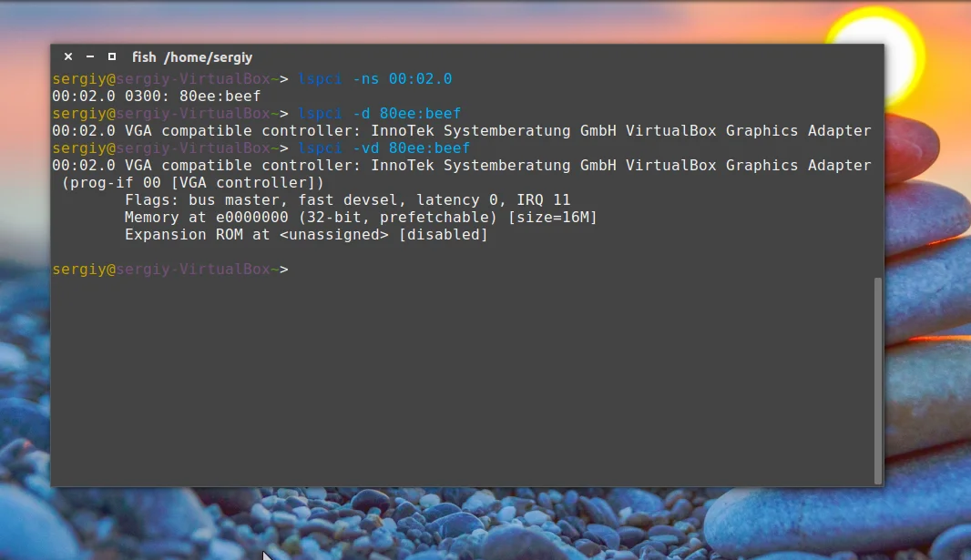Click the terminal's vertical scrollbar thumb
971x560 pixels.
(877, 380)
